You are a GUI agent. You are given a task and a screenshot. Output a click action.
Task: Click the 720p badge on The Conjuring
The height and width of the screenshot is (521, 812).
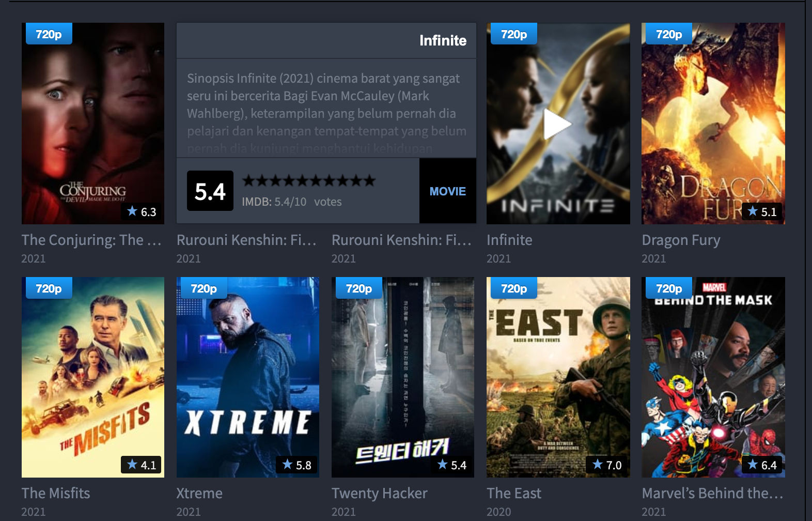tap(49, 34)
